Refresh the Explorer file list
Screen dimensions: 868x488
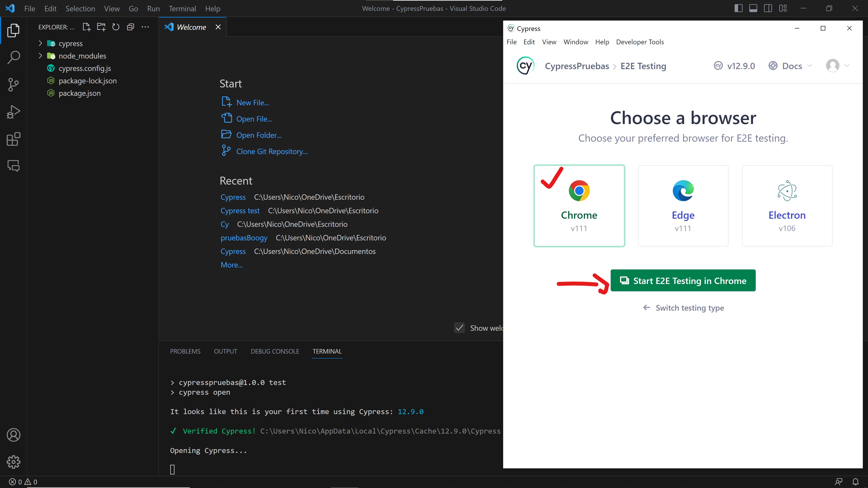(116, 27)
